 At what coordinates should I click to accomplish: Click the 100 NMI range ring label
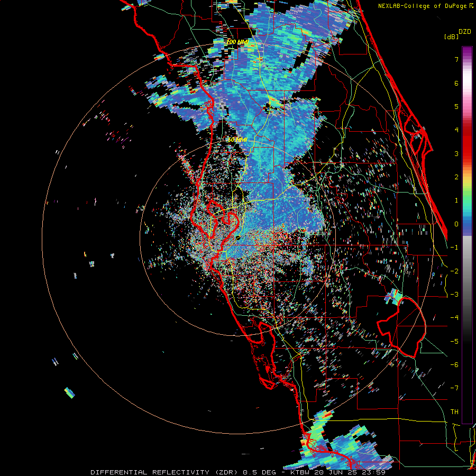[x=237, y=42]
